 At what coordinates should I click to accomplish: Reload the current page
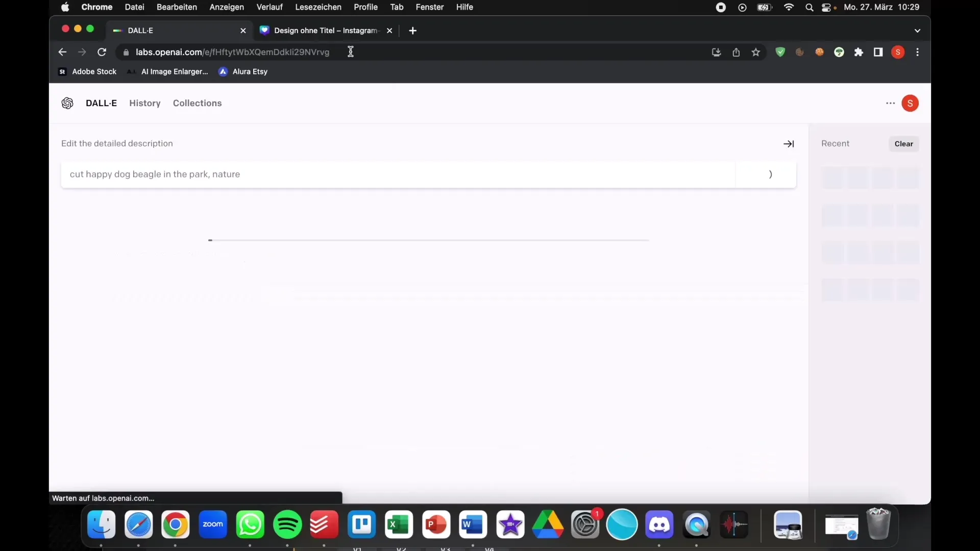pyautogui.click(x=102, y=52)
